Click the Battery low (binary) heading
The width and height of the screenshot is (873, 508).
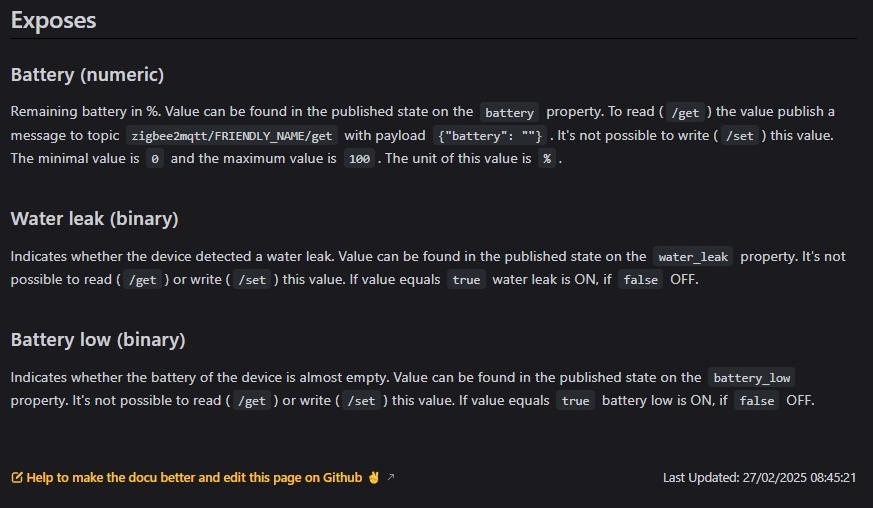[98, 340]
